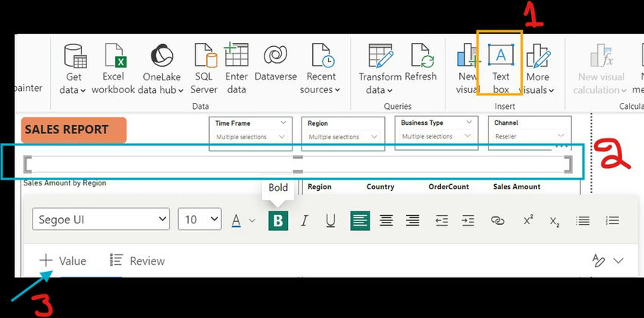Insert a numbered list
The height and width of the screenshot is (318, 644).
612,220
